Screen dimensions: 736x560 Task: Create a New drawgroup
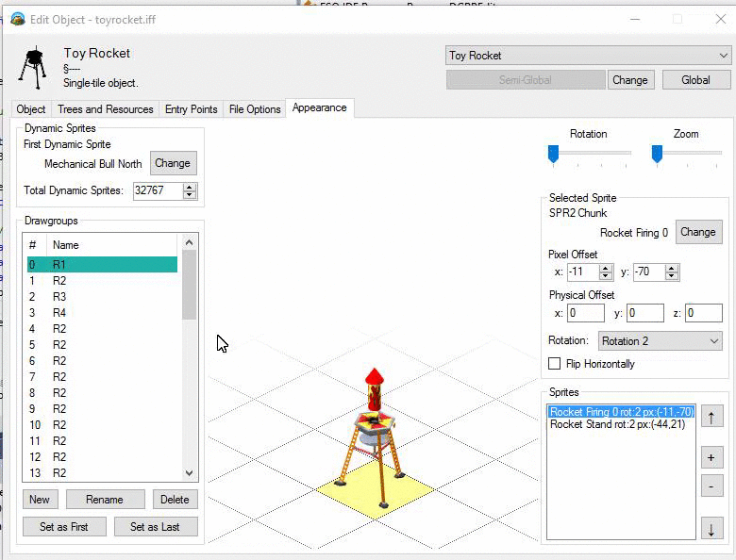click(x=40, y=500)
